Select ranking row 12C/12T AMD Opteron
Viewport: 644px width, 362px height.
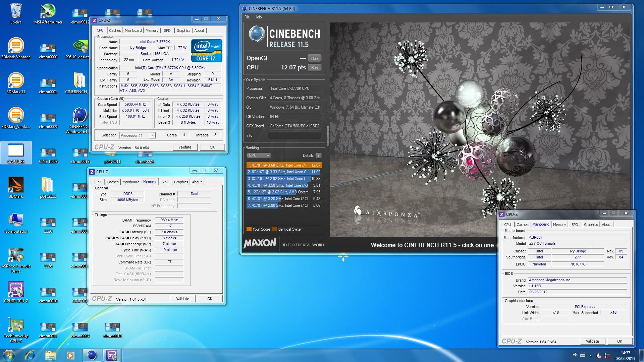tap(284, 192)
